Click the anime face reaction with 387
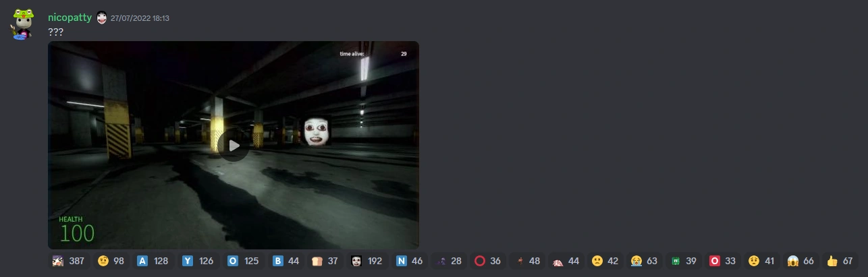 69,261
